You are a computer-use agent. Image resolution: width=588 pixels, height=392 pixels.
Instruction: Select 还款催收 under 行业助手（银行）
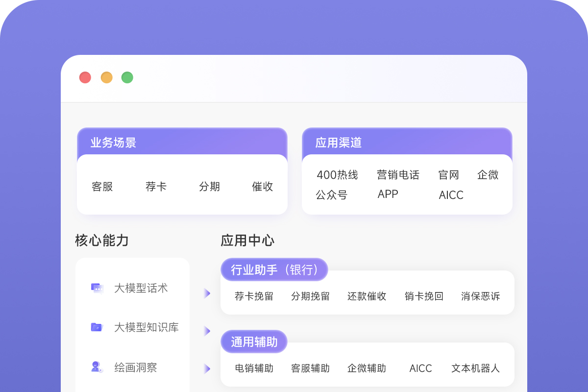[x=367, y=296]
